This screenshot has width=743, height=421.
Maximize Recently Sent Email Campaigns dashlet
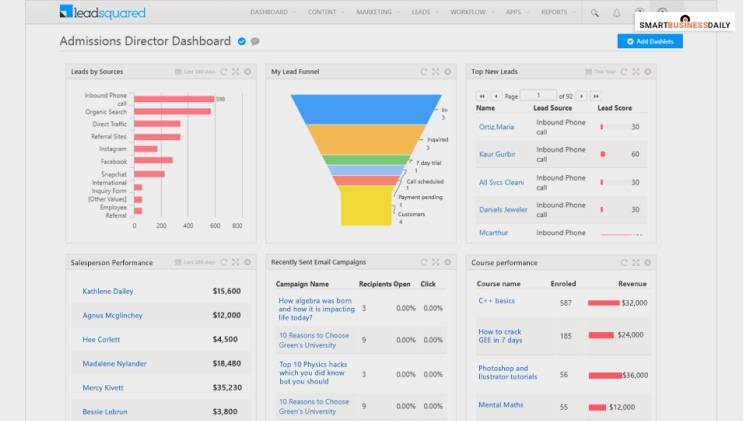435,262
